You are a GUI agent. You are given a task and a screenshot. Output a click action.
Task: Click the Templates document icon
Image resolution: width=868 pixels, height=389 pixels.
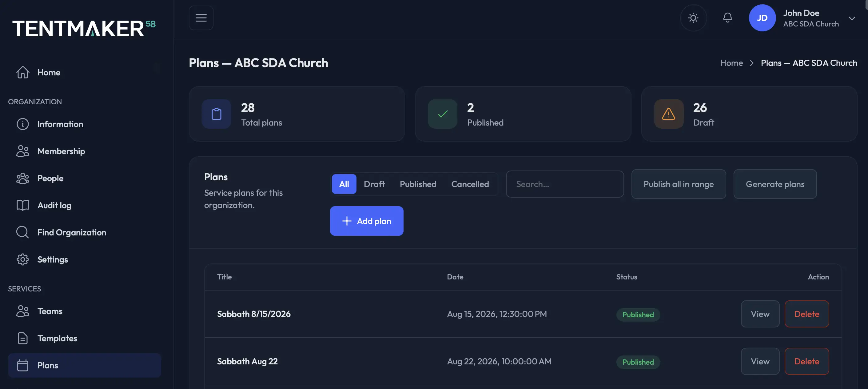[22, 338]
